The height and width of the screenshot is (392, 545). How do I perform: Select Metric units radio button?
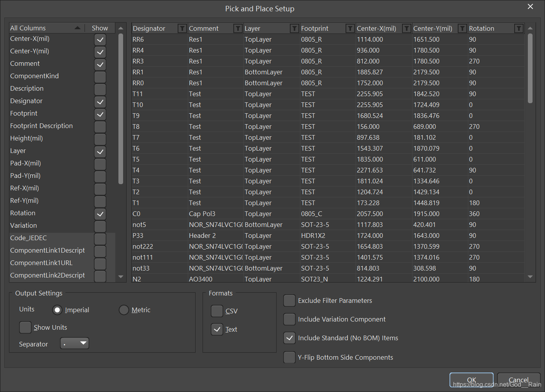[124, 310]
